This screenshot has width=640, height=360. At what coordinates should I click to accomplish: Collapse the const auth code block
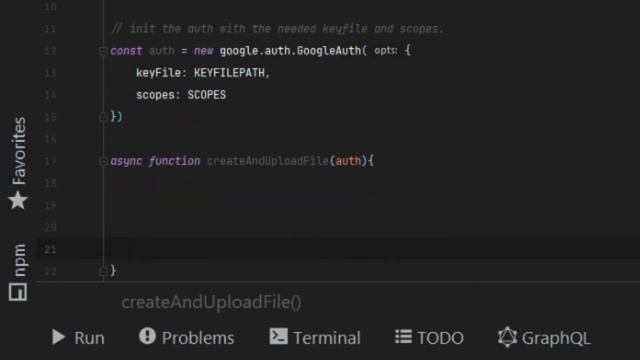(103, 51)
